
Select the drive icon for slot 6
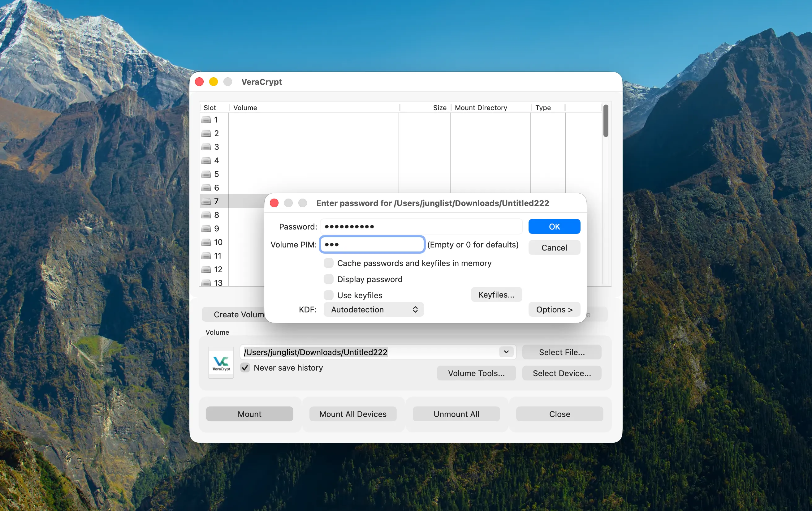tap(206, 188)
